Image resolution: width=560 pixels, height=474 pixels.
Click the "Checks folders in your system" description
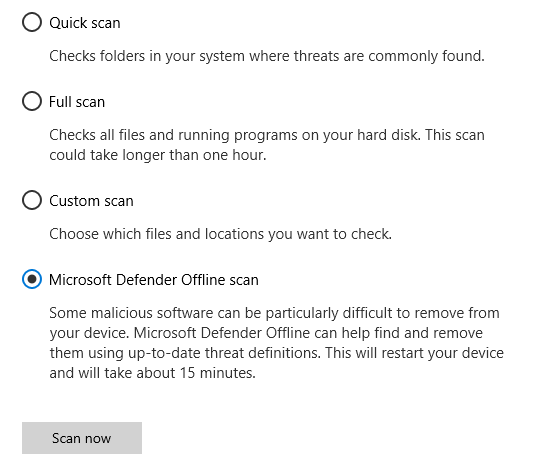pyautogui.click(x=267, y=56)
